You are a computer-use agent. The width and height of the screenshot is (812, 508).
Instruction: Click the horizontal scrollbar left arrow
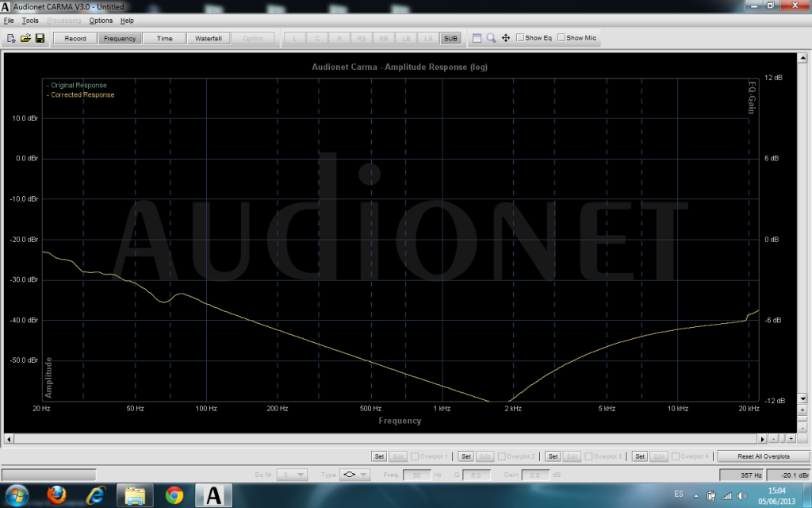tap(9, 438)
